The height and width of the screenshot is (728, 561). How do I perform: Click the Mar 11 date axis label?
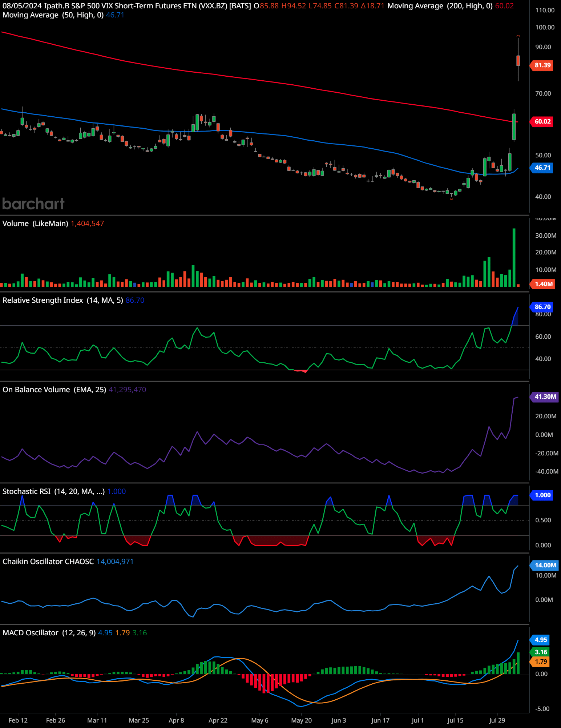(97, 720)
